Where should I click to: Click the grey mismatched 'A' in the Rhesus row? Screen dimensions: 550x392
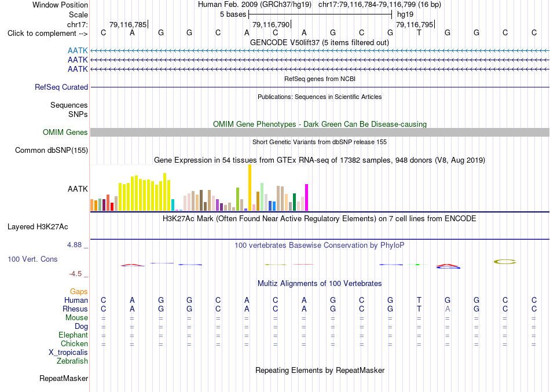447,309
